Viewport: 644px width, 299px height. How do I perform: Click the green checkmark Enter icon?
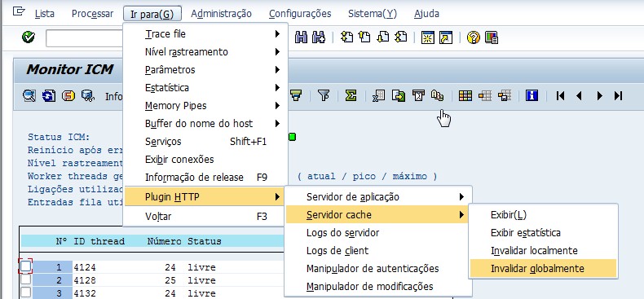point(29,37)
